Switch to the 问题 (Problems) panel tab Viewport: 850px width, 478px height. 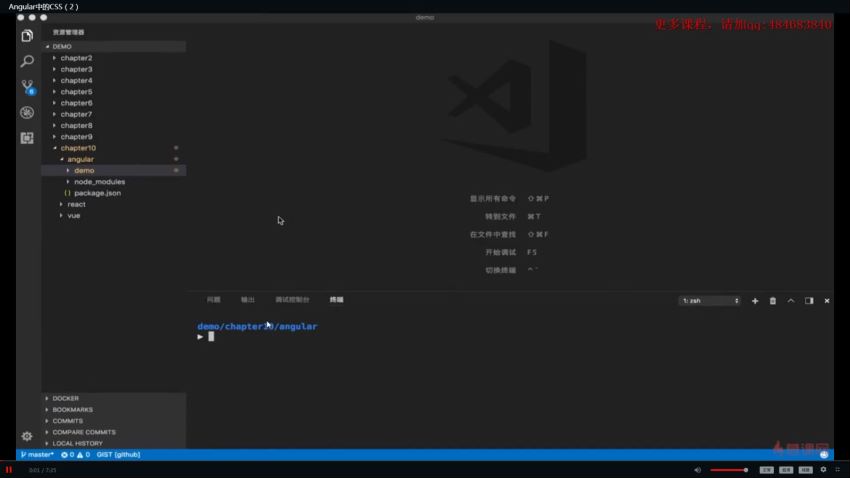pyautogui.click(x=213, y=300)
